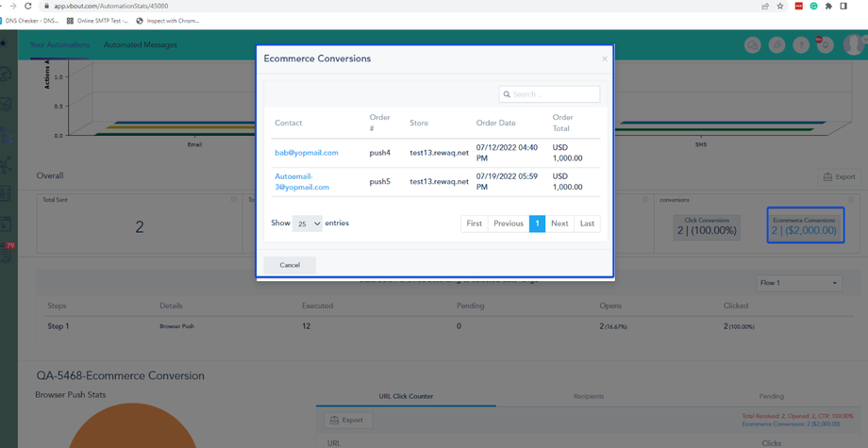Open the help question mark icon
The width and height of the screenshot is (868, 448).
801,45
